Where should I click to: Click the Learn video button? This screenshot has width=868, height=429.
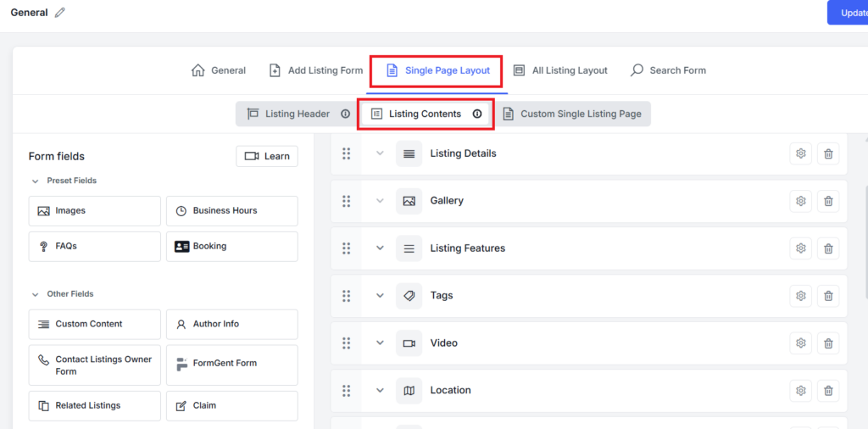(x=267, y=156)
